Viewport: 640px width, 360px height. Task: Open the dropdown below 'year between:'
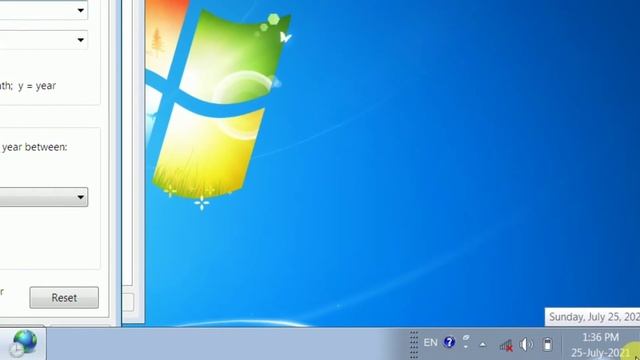pyautogui.click(x=44, y=197)
